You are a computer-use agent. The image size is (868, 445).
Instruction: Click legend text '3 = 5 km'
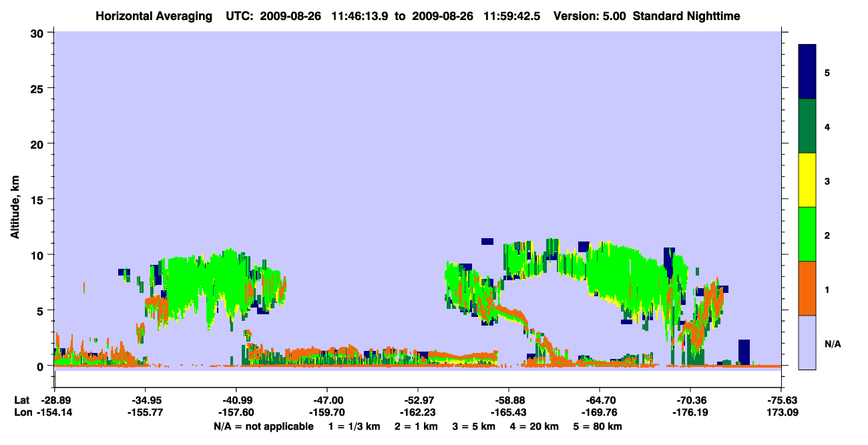[475, 426]
